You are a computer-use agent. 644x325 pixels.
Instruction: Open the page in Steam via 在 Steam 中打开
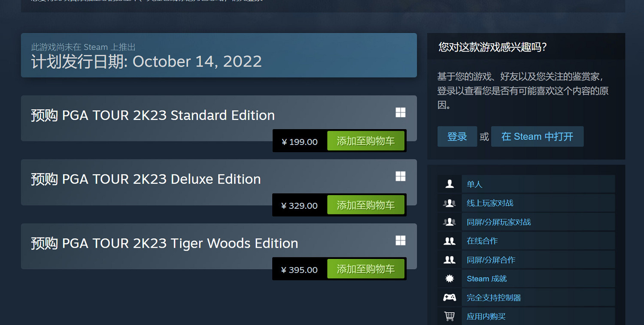coord(537,136)
